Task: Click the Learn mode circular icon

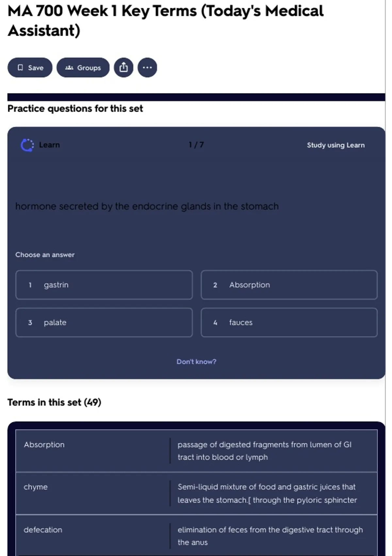Action: click(27, 145)
